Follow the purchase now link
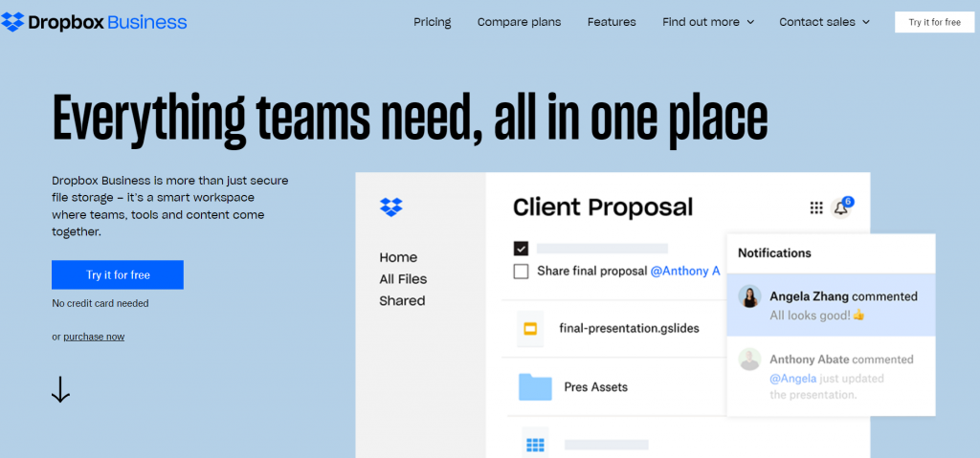 click(x=94, y=337)
